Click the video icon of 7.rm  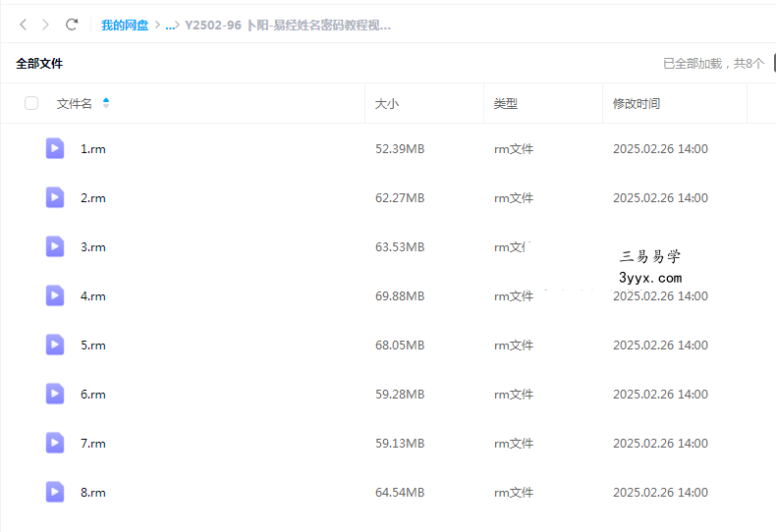tap(55, 443)
